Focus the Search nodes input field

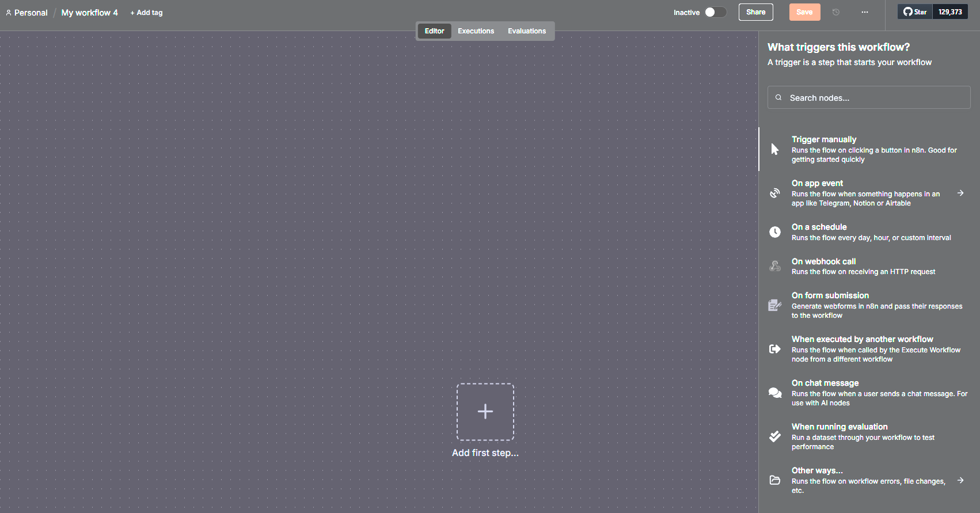tap(869, 97)
